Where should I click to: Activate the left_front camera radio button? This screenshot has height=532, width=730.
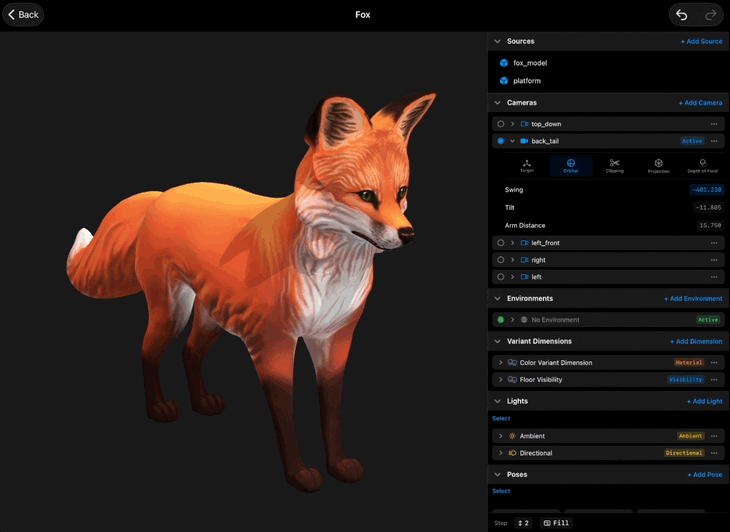click(x=500, y=243)
